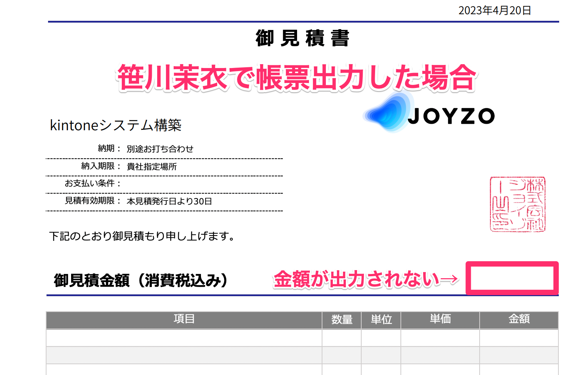Select the 単位 column header

tap(381, 320)
